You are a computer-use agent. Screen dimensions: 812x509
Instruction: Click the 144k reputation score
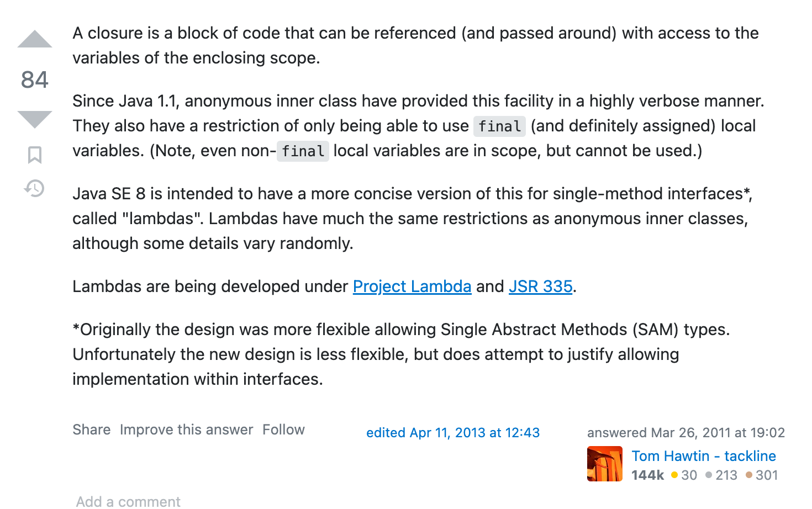pyautogui.click(x=647, y=475)
